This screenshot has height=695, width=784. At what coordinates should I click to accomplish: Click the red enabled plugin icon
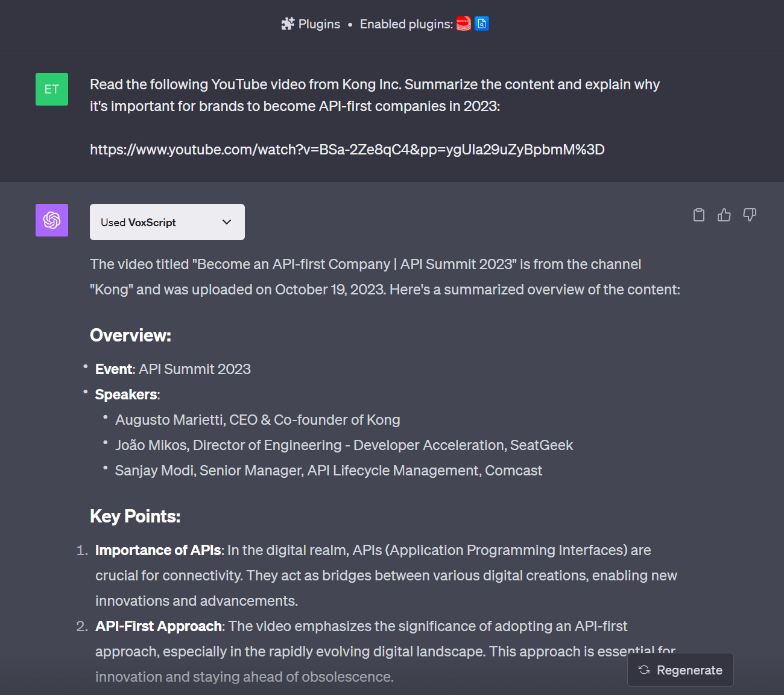[x=463, y=24]
